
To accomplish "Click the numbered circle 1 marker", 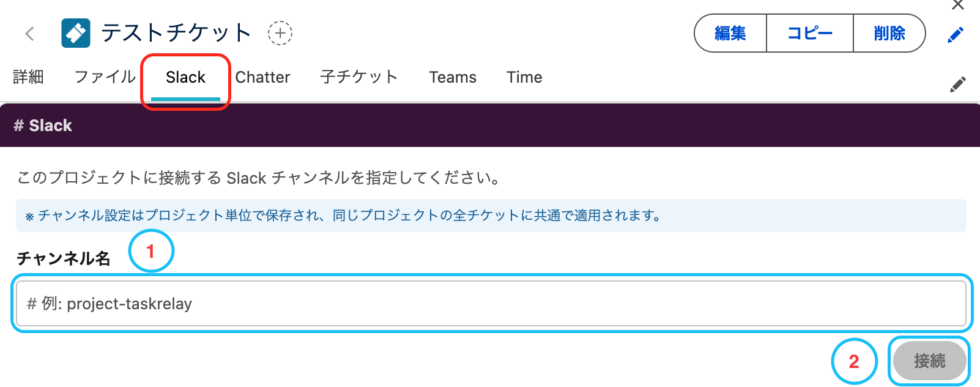I will [x=151, y=251].
